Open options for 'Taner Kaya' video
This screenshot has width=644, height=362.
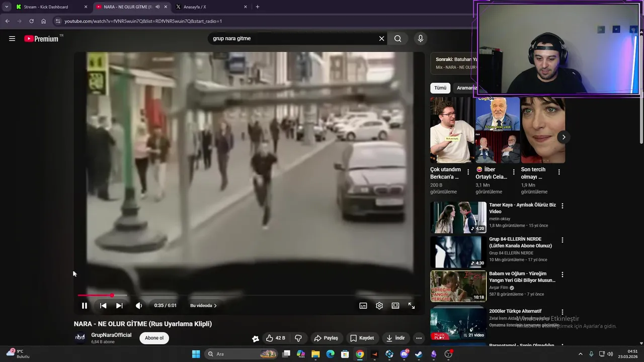(562, 206)
